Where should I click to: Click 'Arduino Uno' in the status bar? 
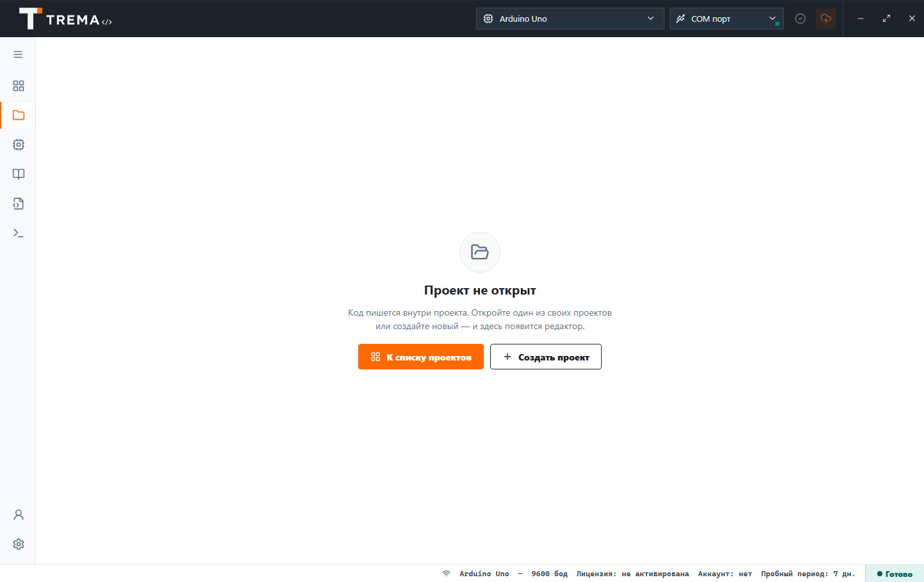tap(484, 574)
